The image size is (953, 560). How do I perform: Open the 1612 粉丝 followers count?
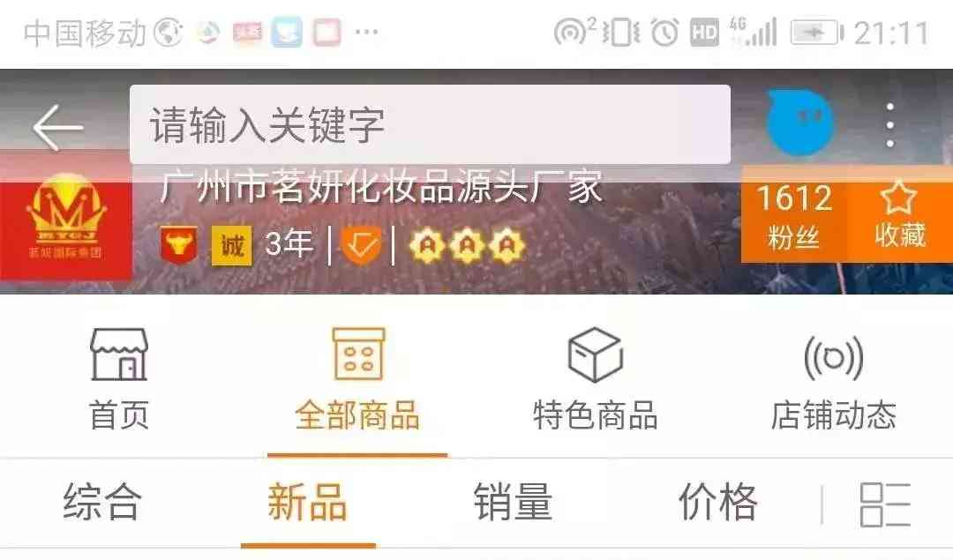[x=794, y=215]
